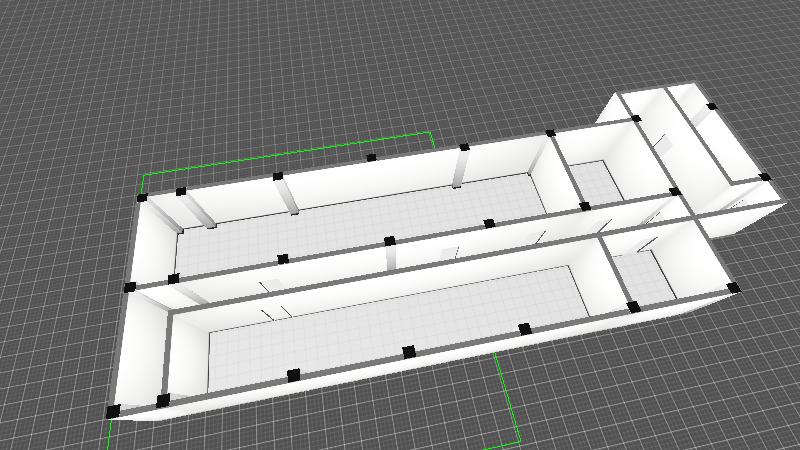Click the handle at left end of central wall
This screenshot has height=450, width=800.
pyautogui.click(x=129, y=288)
